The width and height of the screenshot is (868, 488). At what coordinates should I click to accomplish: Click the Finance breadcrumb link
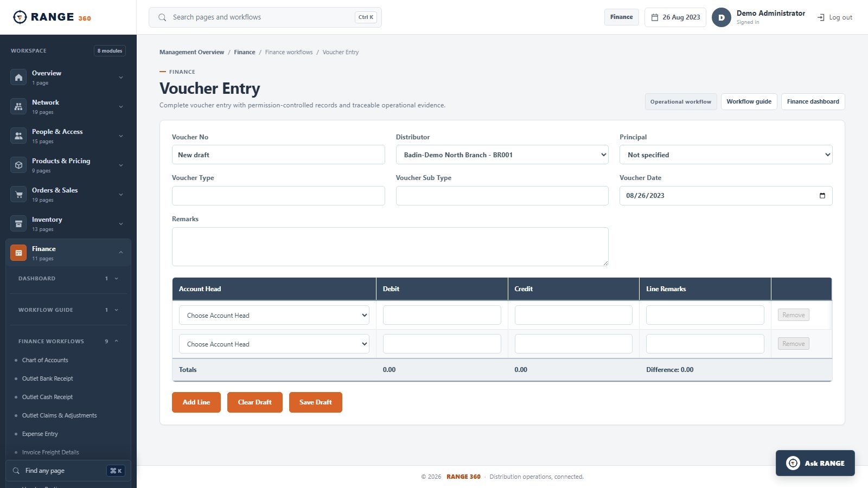(245, 52)
